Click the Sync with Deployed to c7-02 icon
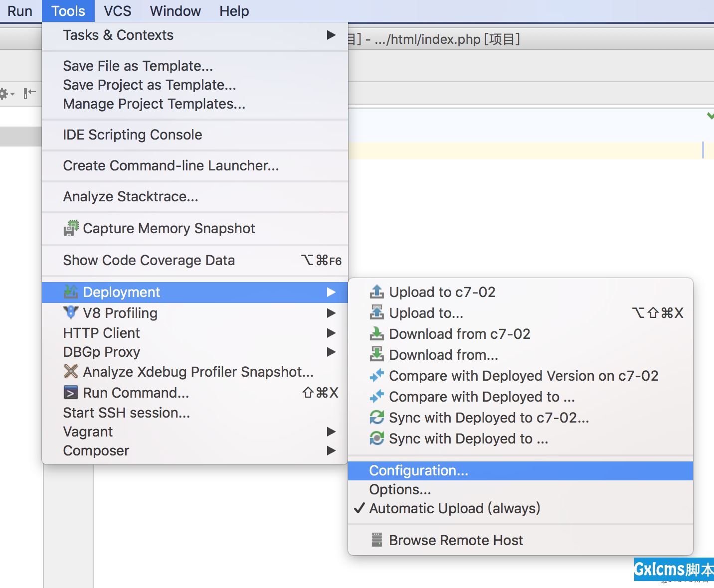This screenshot has width=714, height=588. 376,417
